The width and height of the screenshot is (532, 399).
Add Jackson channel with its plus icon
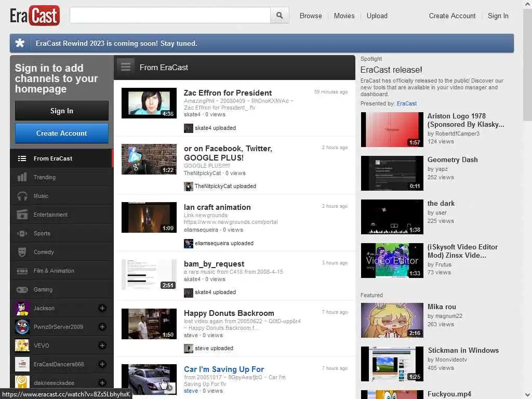(x=102, y=308)
